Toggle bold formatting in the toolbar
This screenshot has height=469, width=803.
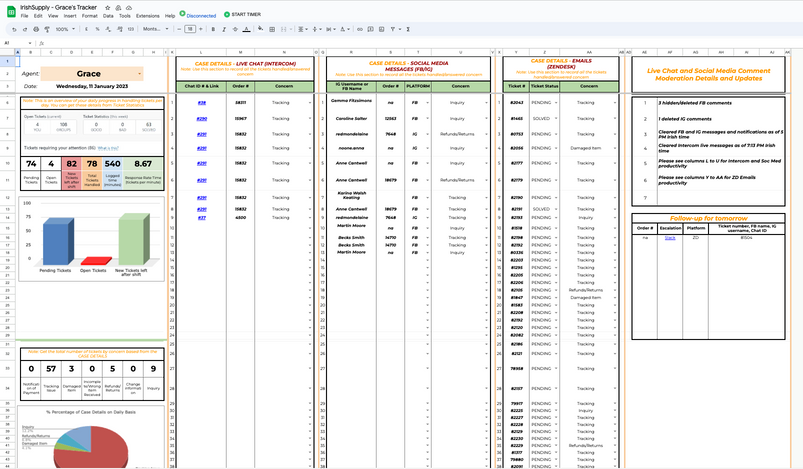pyautogui.click(x=213, y=29)
